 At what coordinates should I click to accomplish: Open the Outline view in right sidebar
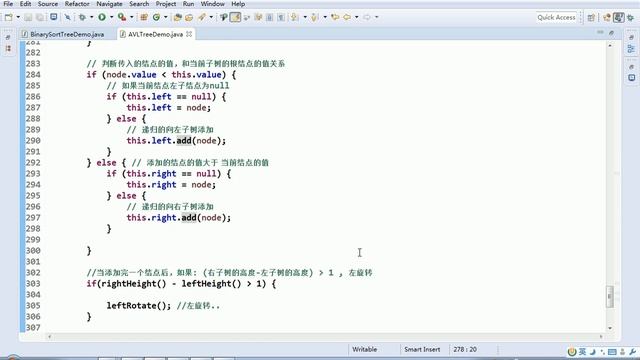(x=631, y=49)
